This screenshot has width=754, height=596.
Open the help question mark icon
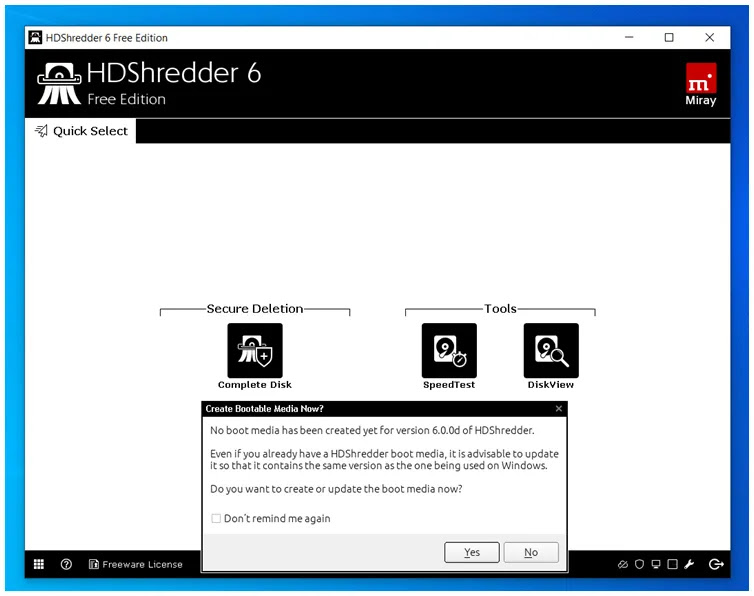point(66,564)
